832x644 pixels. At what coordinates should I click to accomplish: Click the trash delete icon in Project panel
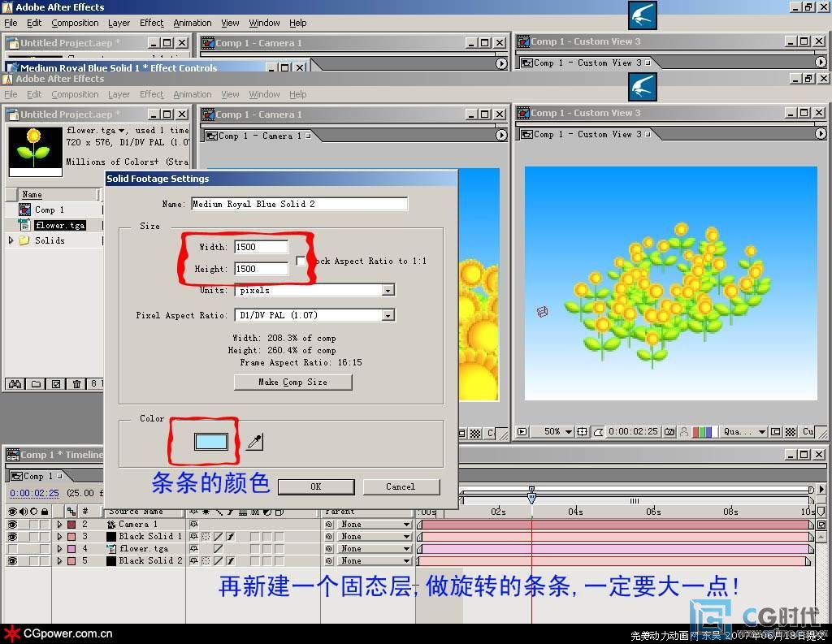click(76, 383)
